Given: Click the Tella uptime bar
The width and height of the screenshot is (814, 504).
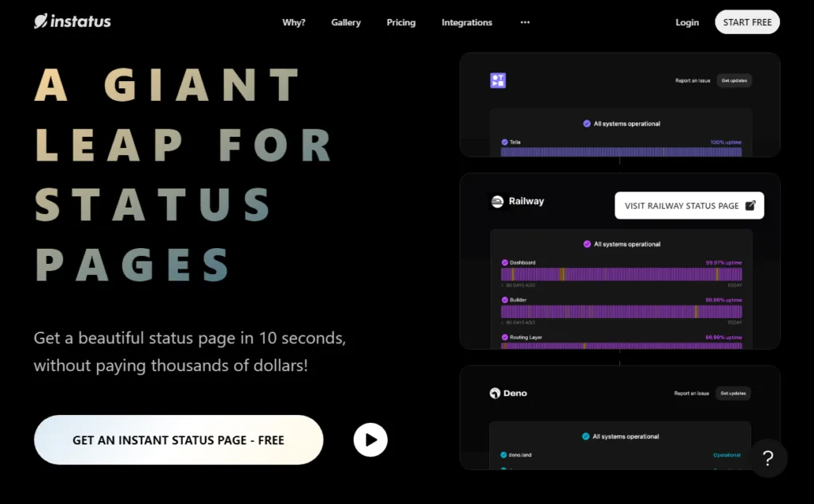Looking at the screenshot, I should click(x=622, y=152).
